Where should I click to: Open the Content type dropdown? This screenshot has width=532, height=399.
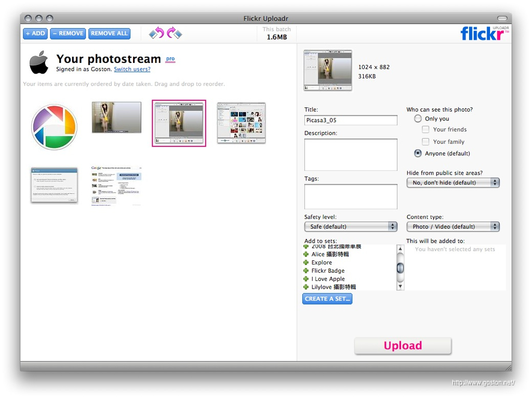point(453,227)
